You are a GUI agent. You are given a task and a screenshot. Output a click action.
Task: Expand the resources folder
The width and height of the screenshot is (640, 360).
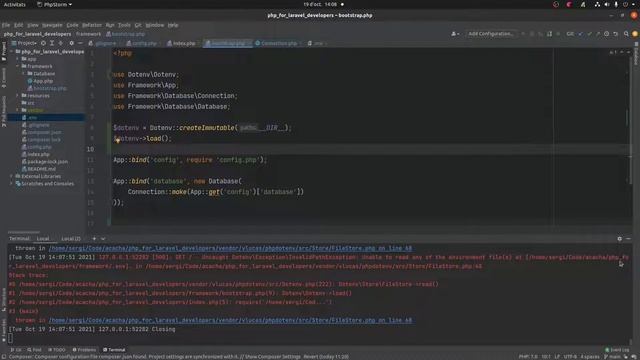click(18, 96)
